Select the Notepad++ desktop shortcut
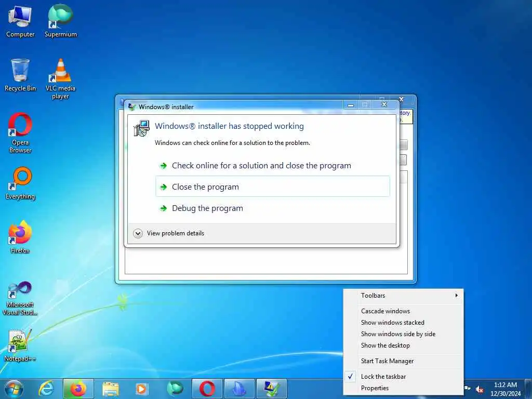 (x=20, y=345)
